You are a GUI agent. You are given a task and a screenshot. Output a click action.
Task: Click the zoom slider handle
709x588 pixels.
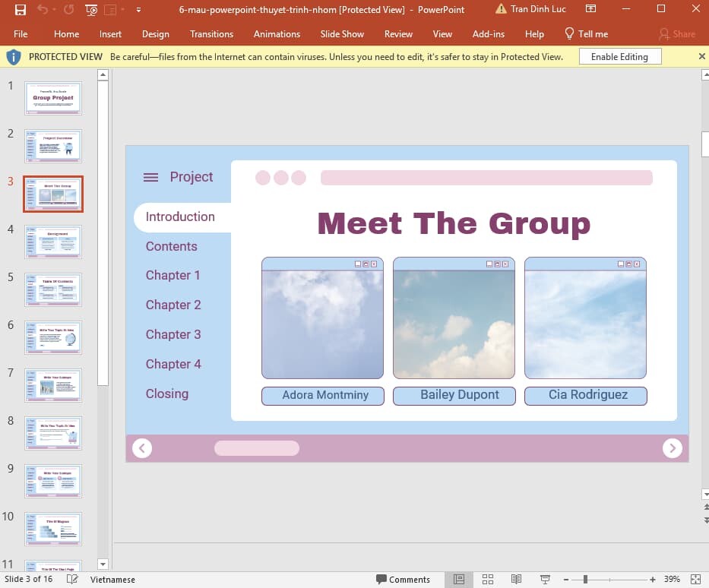click(585, 579)
